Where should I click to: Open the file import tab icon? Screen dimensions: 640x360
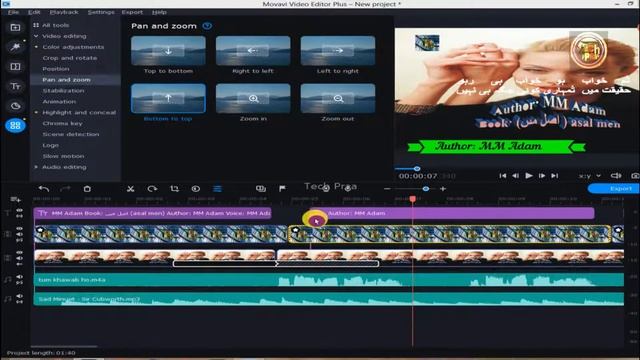[x=15, y=28]
